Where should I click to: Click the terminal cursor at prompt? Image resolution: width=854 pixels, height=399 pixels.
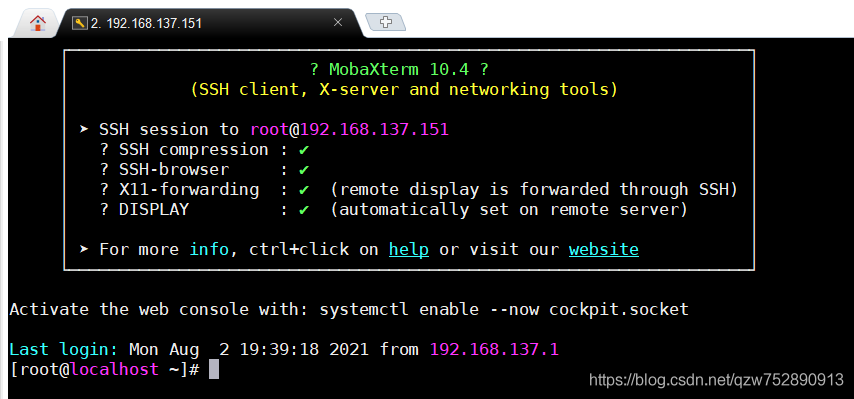click(x=214, y=370)
